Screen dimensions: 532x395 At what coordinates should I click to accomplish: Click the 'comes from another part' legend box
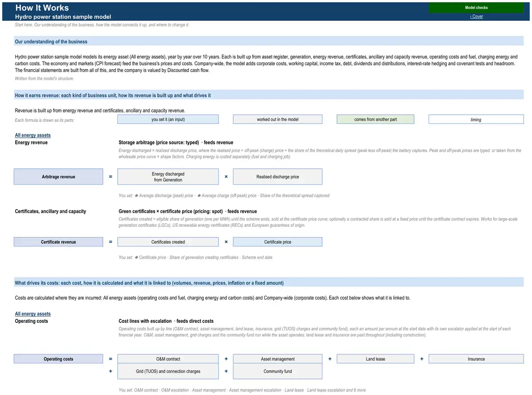376,120
